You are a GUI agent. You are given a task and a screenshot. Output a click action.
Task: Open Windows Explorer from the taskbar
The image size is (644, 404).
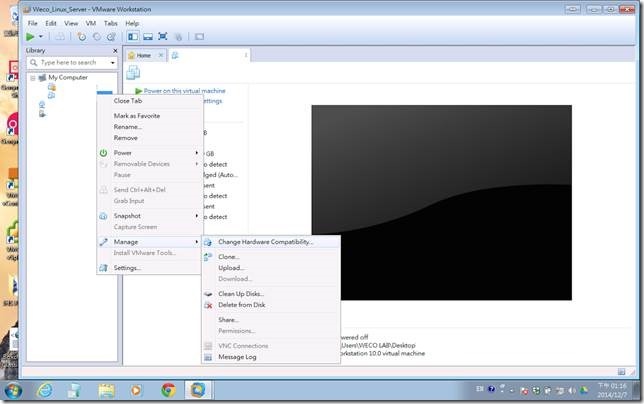click(106, 390)
